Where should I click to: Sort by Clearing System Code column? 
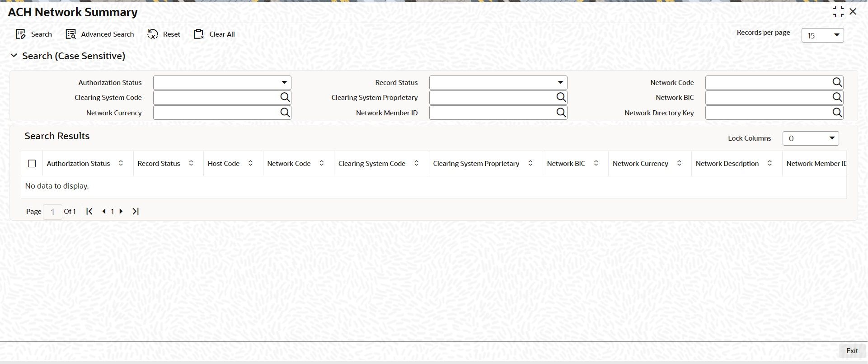click(x=417, y=163)
